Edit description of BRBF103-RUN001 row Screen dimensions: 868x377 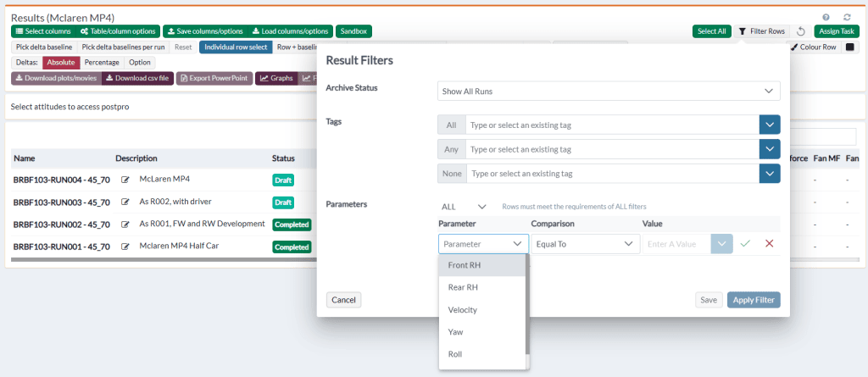tap(125, 247)
